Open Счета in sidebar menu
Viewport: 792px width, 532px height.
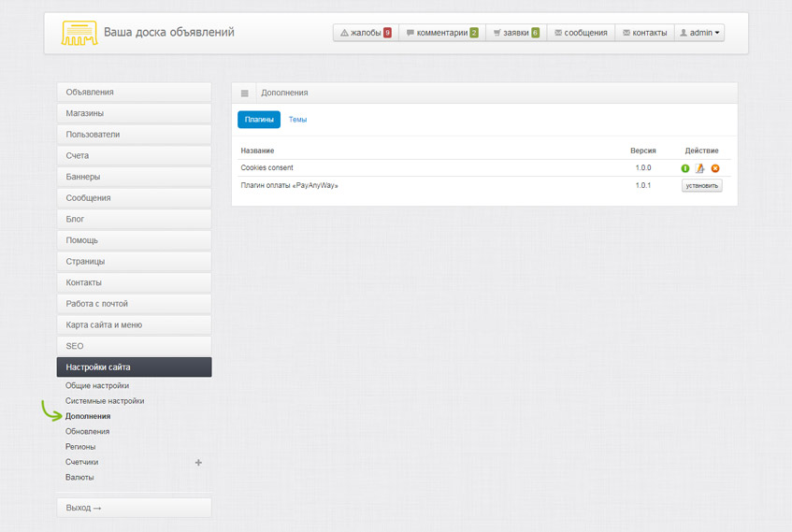pos(134,155)
